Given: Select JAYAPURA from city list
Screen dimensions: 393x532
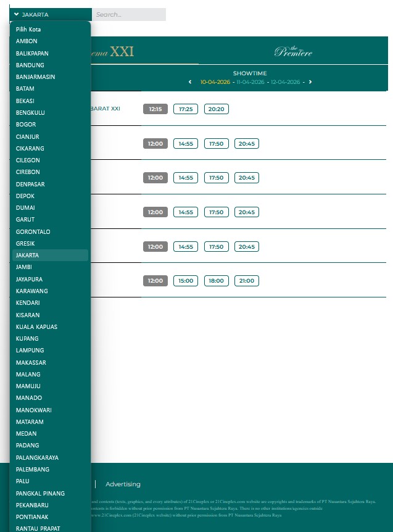Looking at the screenshot, I should 50,279.
